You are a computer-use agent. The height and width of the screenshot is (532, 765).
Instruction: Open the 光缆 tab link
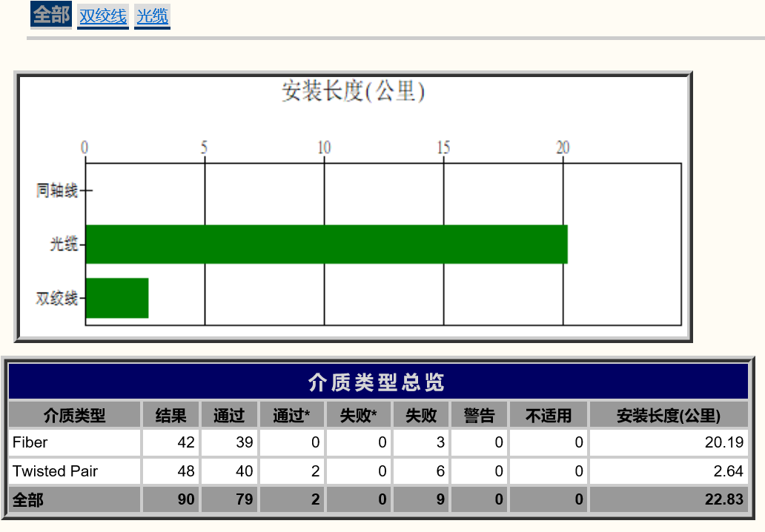pos(153,16)
